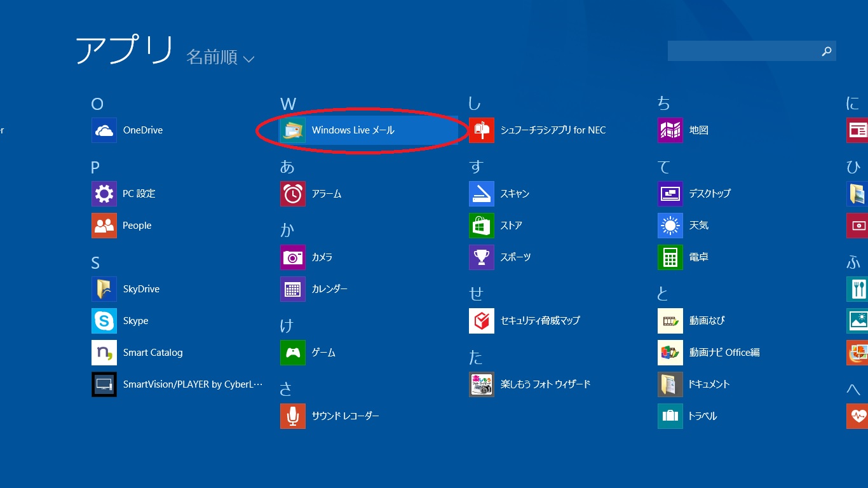Select the ち group header

(x=664, y=104)
